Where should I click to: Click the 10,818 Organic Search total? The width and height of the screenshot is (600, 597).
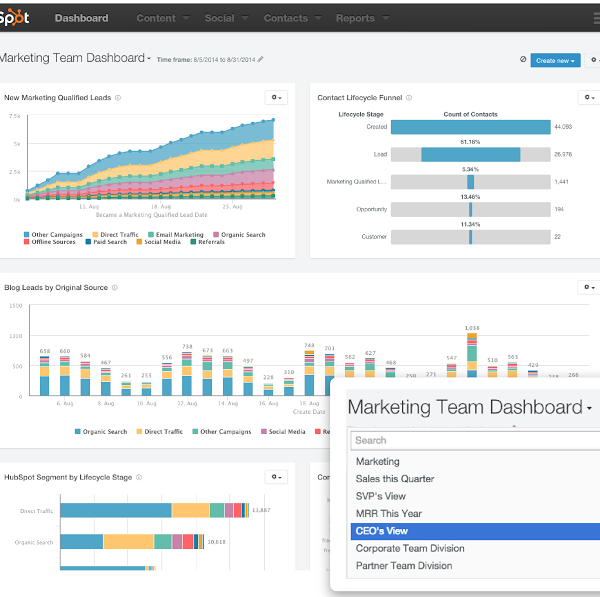[x=217, y=542]
